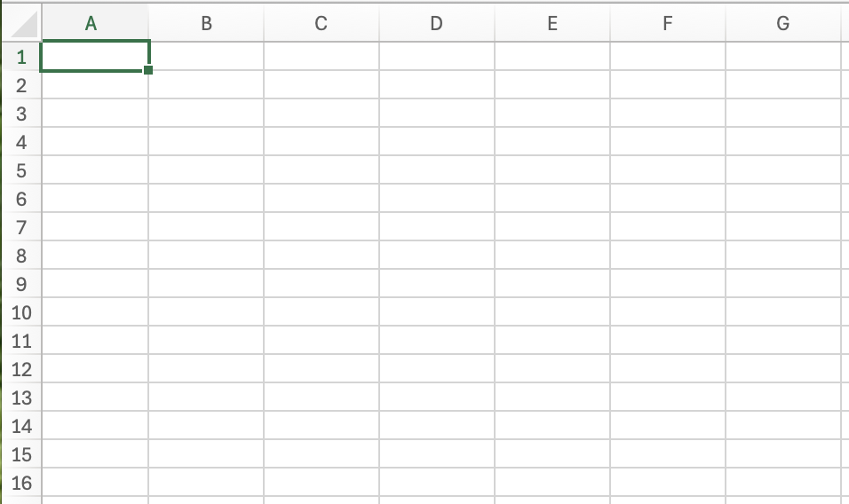Select column E header
This screenshot has width=849, height=504.
(x=552, y=24)
